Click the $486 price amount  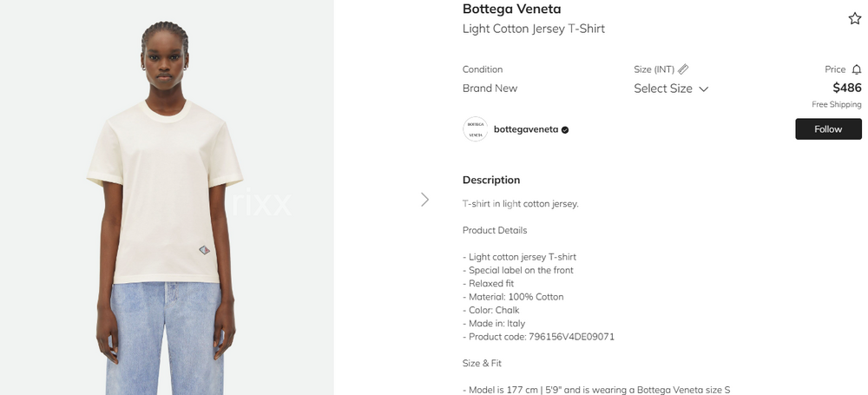[x=846, y=88]
